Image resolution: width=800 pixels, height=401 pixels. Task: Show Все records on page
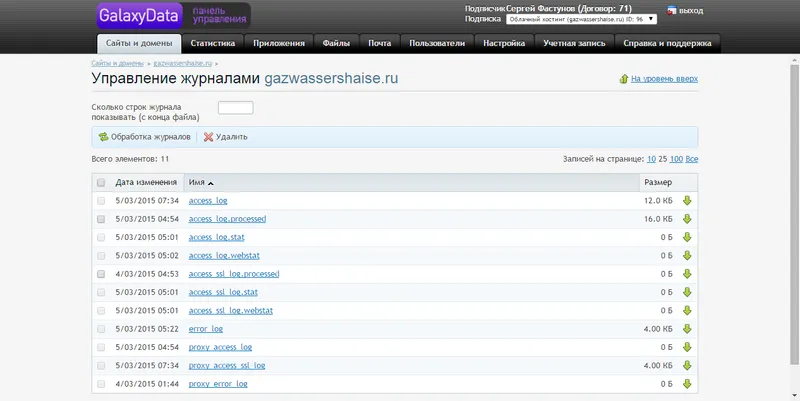(x=692, y=159)
